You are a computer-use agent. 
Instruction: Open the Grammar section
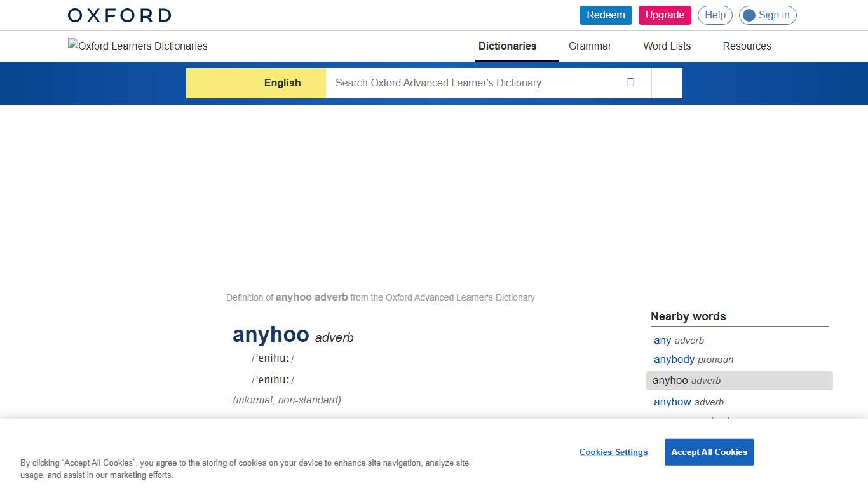[x=589, y=46]
